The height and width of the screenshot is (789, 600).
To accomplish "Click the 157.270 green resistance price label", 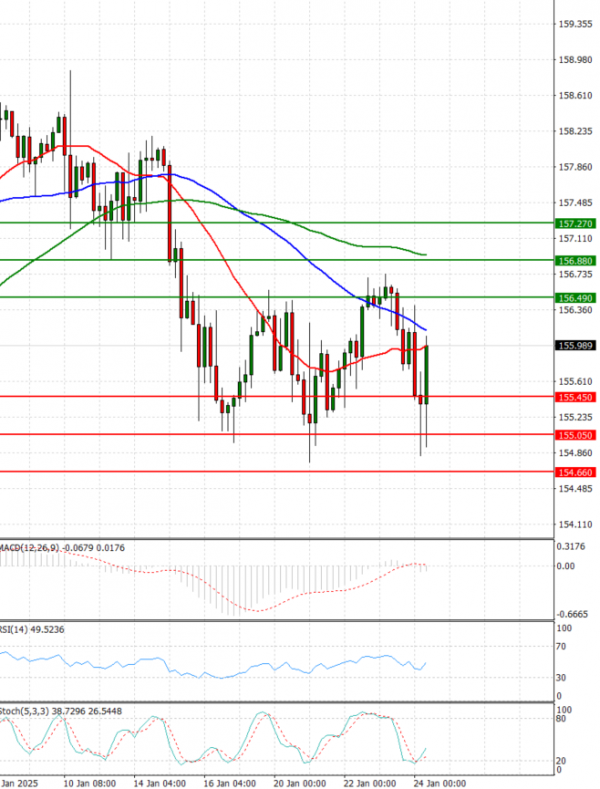I will 575,224.
